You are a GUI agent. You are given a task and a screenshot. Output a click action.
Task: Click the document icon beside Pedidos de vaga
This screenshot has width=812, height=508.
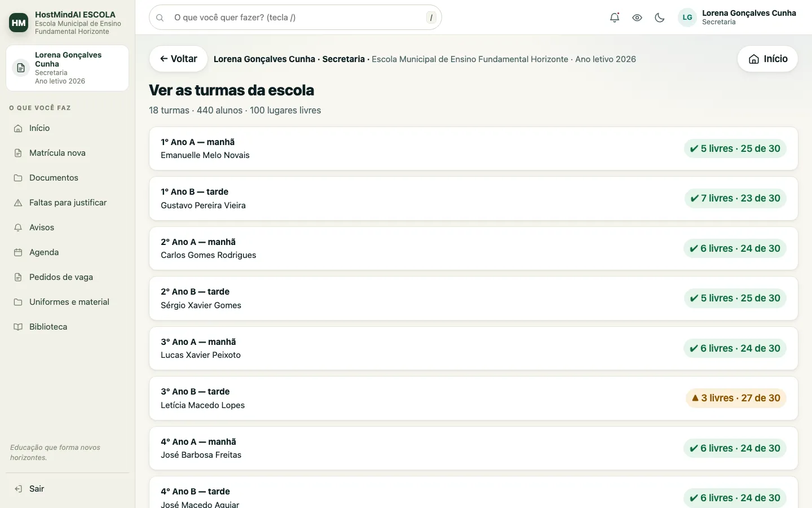tap(18, 277)
